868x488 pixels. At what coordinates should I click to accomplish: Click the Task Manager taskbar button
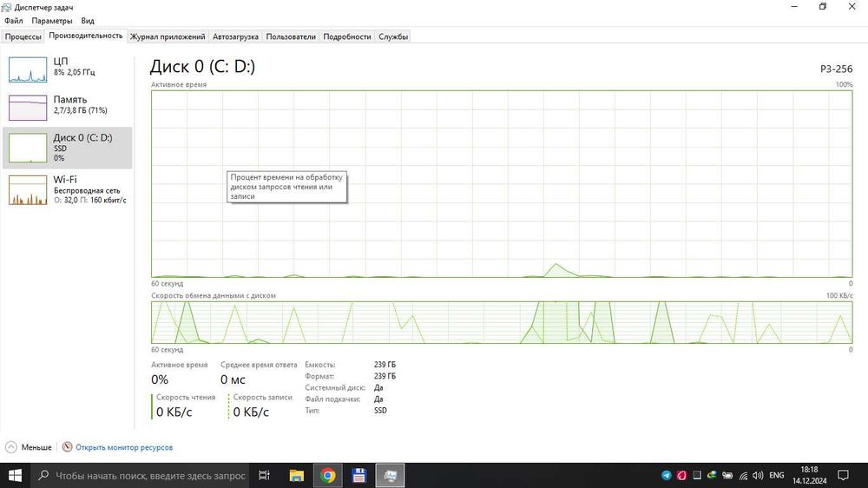coord(391,475)
